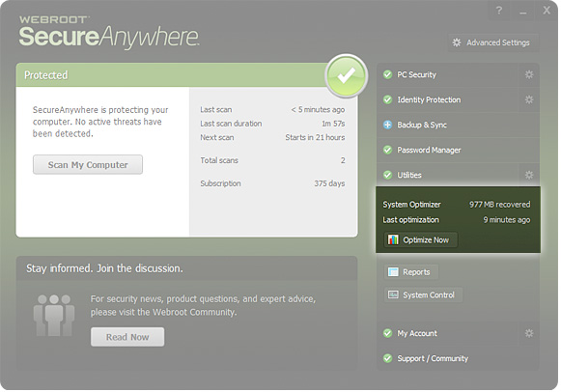Click Identity Protection green check icon
The width and height of the screenshot is (561, 392).
(x=387, y=99)
